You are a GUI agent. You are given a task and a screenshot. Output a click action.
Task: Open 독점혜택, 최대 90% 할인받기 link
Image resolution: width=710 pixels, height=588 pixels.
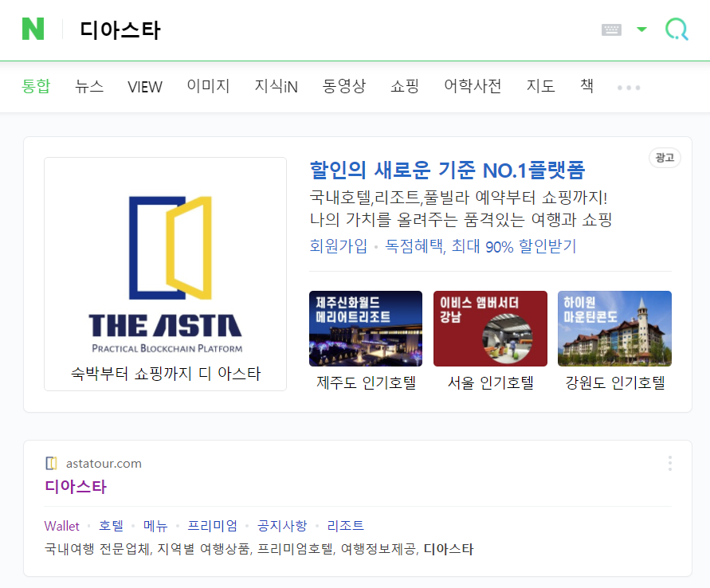(x=481, y=245)
